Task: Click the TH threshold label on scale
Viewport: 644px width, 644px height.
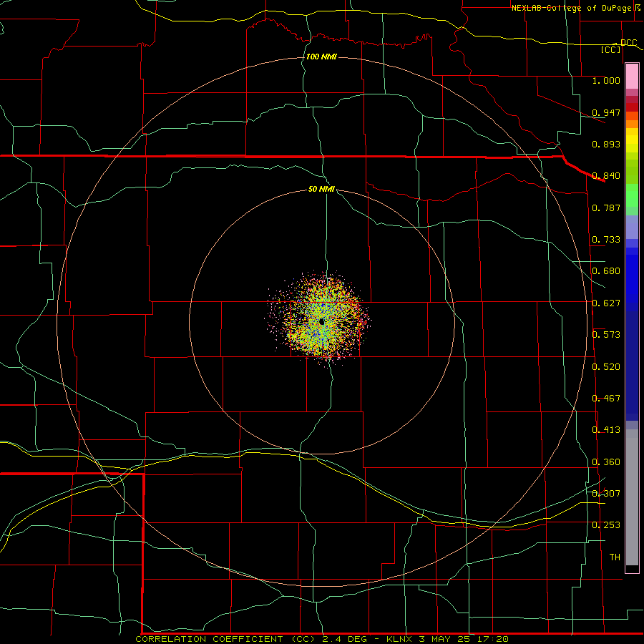Action: (x=615, y=557)
